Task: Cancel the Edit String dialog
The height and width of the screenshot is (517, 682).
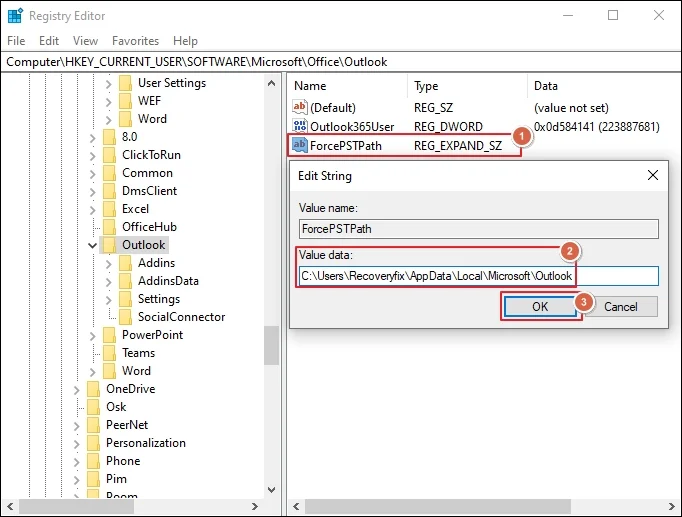Action: (621, 307)
